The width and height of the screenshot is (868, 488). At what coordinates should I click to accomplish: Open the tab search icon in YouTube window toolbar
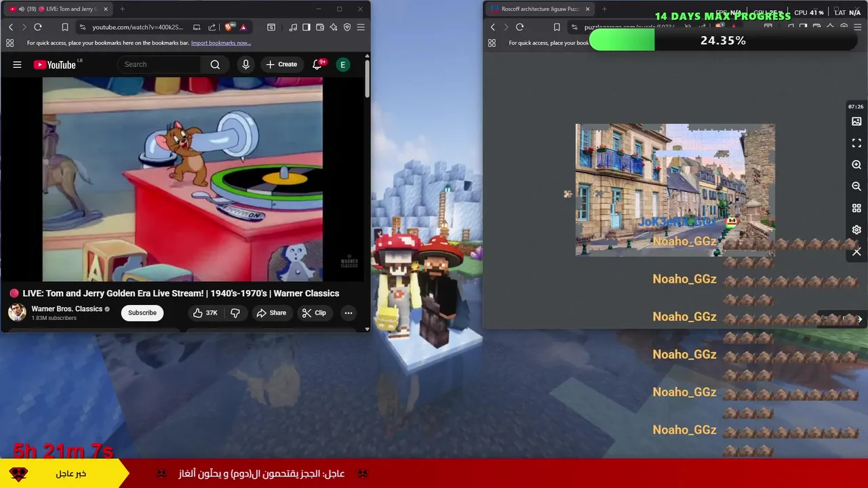(271, 27)
